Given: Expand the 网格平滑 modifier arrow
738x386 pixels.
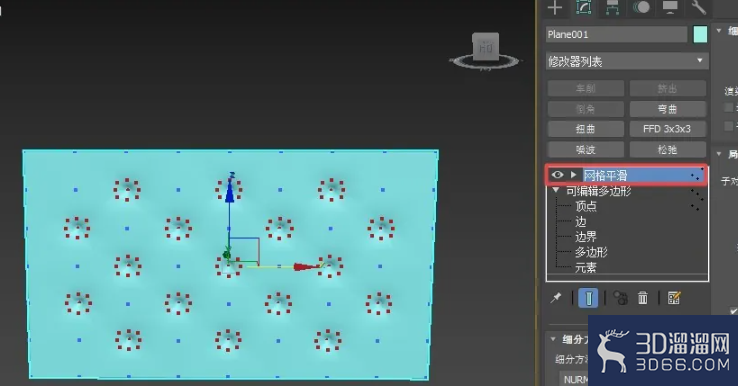Looking at the screenshot, I should coord(573,175).
